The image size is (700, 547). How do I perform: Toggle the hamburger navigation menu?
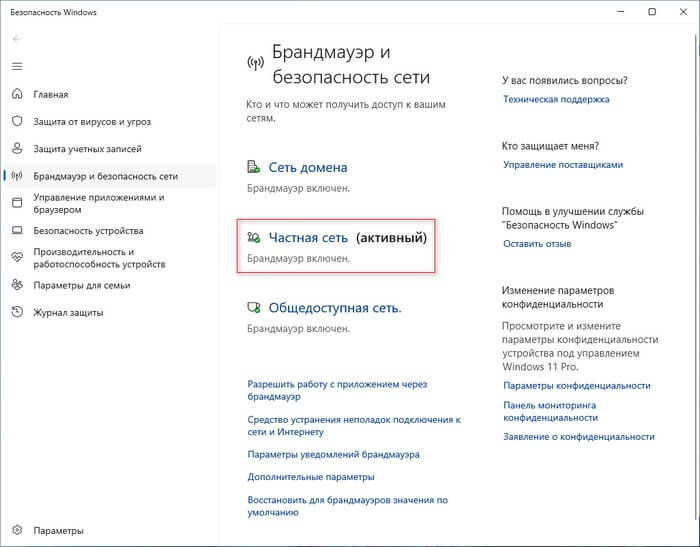click(16, 66)
